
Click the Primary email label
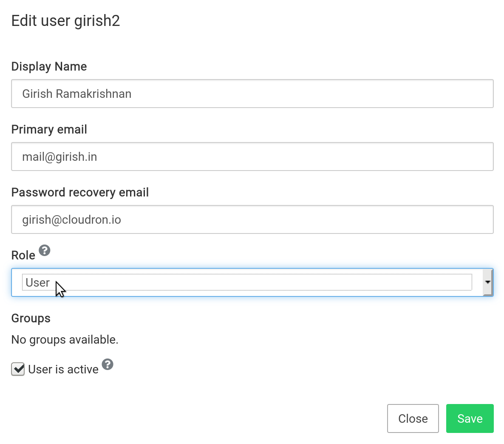(49, 130)
